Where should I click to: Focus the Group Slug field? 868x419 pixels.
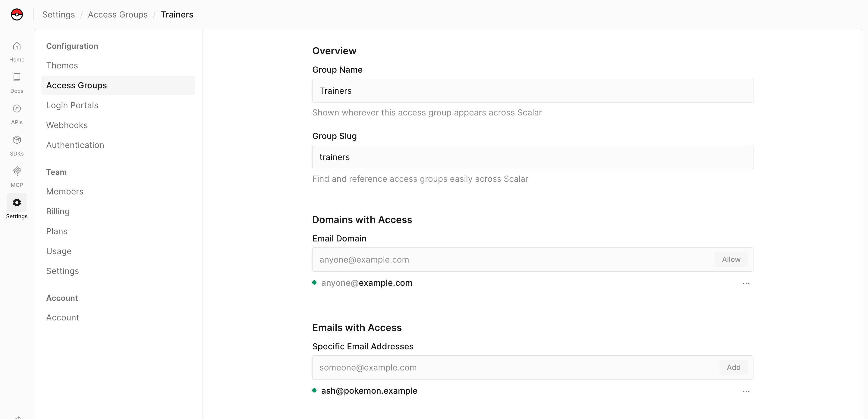532,157
